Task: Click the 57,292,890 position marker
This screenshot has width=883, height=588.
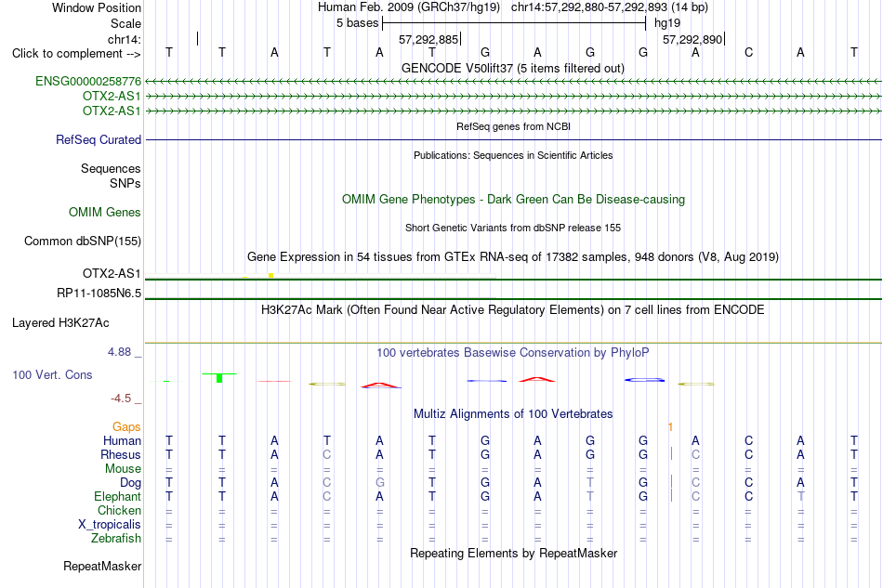Action: 692,39
